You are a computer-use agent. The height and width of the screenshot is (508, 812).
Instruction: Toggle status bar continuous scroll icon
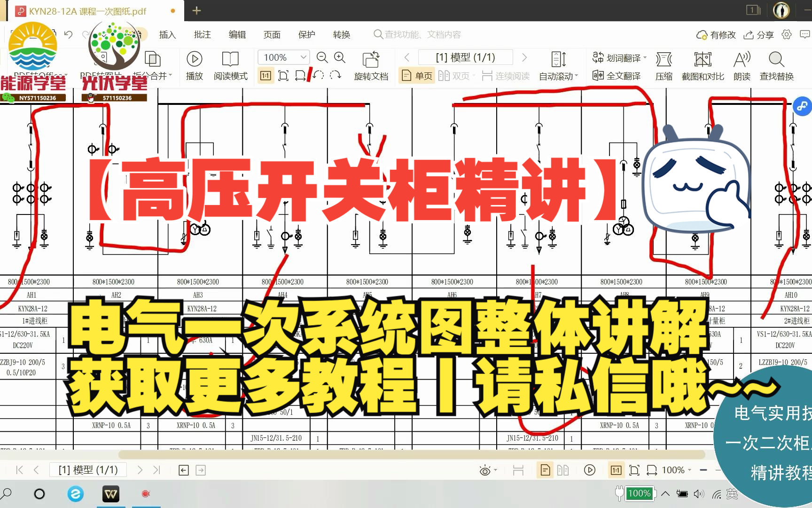518,470
